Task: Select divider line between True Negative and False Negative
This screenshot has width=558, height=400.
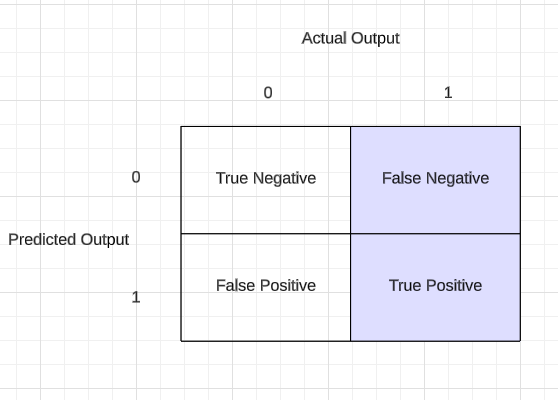Action: point(351,180)
